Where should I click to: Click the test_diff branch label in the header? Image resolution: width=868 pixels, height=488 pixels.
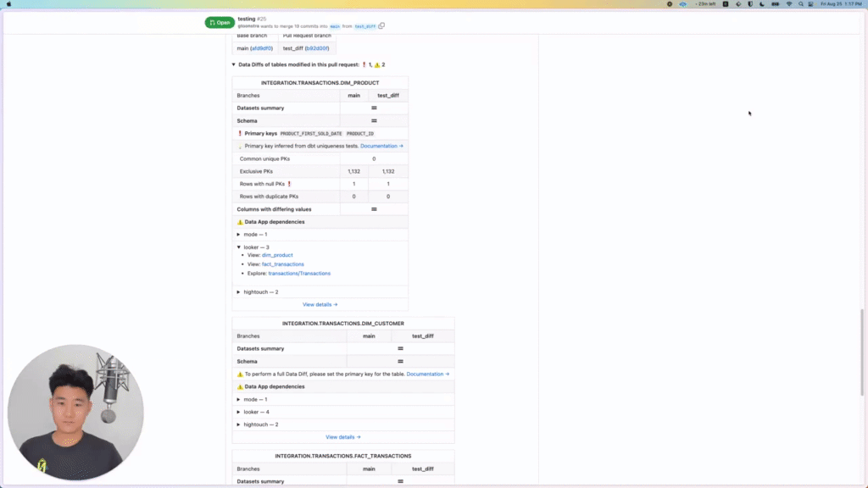point(364,26)
